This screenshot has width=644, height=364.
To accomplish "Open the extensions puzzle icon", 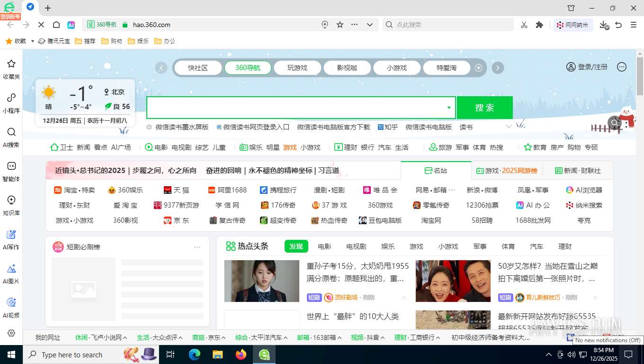I will coord(539,25).
